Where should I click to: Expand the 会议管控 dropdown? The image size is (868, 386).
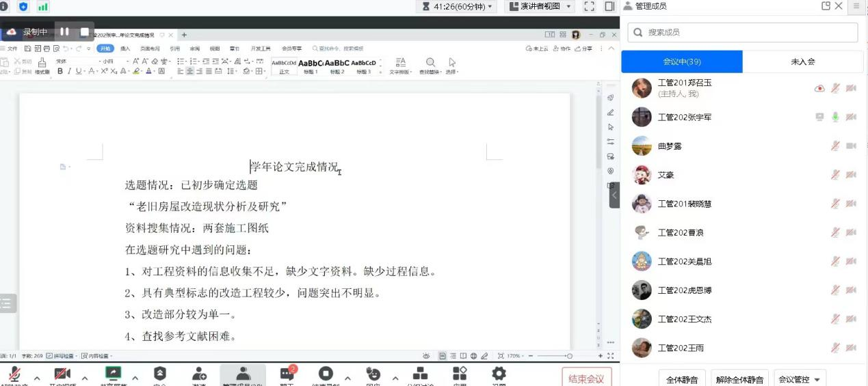coord(799,379)
